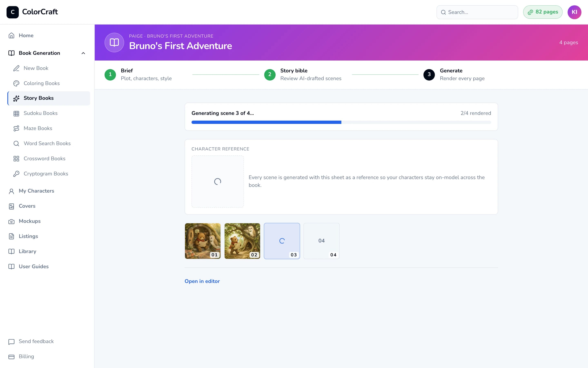Collapse the Book Generation section chevron
588x368 pixels.
[x=83, y=53]
